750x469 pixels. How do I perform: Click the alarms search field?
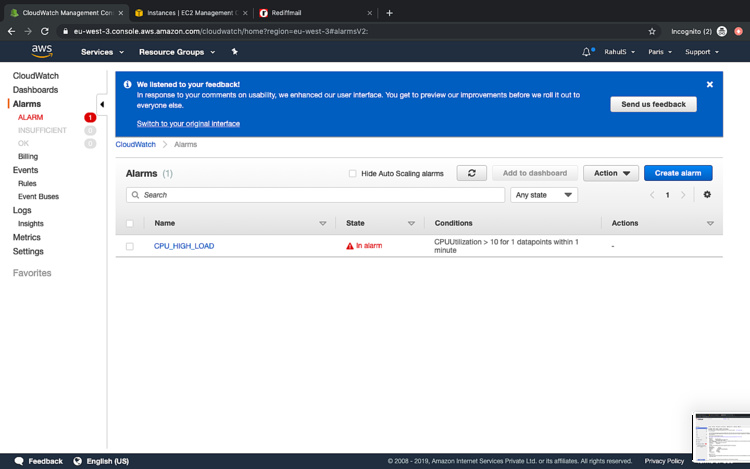(x=315, y=195)
